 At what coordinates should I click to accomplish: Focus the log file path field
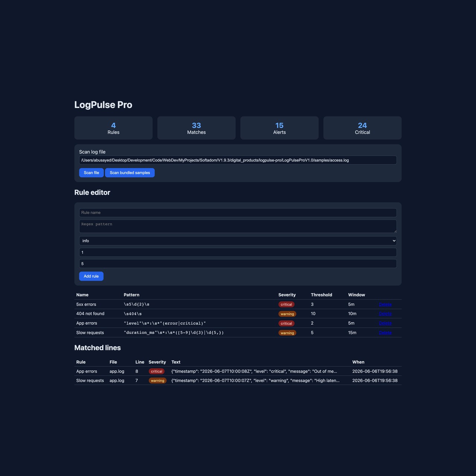point(238,160)
